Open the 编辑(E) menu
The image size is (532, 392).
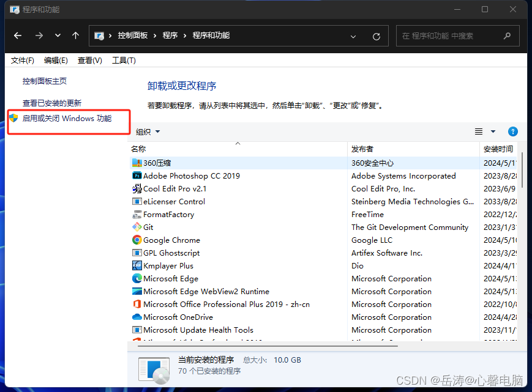(x=56, y=61)
